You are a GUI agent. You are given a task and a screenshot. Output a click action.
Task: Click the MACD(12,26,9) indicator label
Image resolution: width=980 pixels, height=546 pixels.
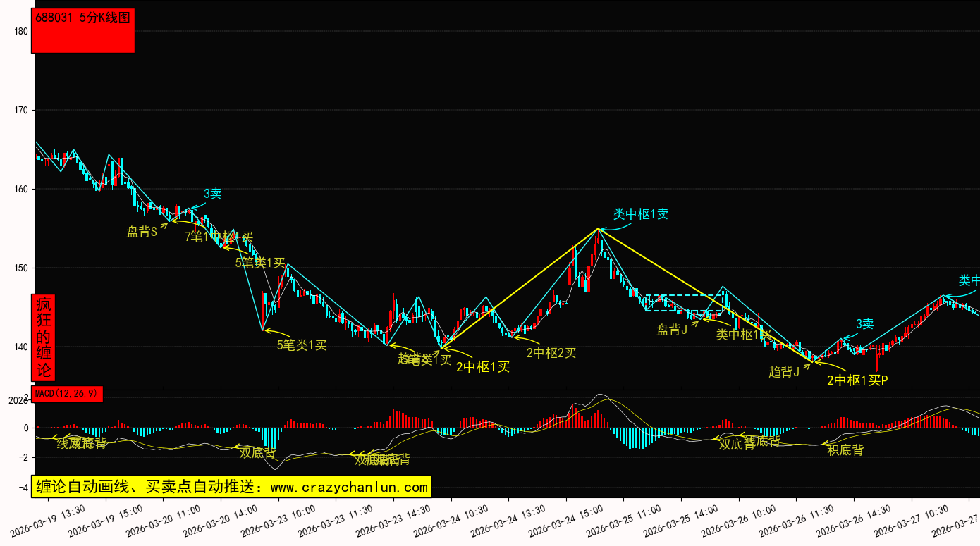click(x=67, y=394)
